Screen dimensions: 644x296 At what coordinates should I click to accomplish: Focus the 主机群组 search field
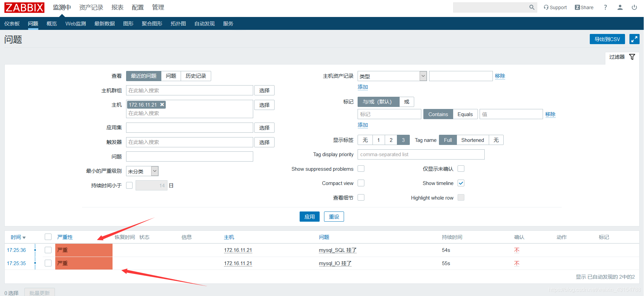(x=189, y=90)
